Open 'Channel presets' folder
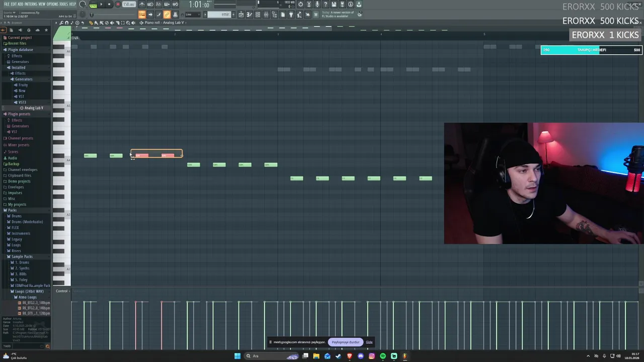This screenshot has height=362, width=644. click(x=20, y=138)
